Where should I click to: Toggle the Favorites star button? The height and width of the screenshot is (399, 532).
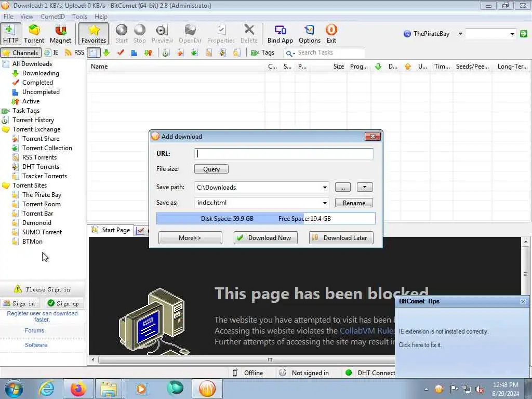pos(94,34)
